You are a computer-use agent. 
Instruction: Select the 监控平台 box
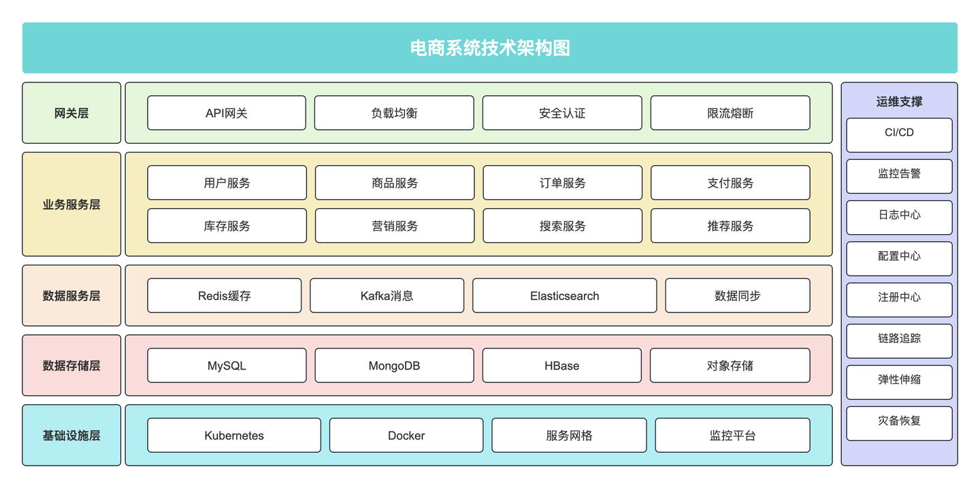733,436
